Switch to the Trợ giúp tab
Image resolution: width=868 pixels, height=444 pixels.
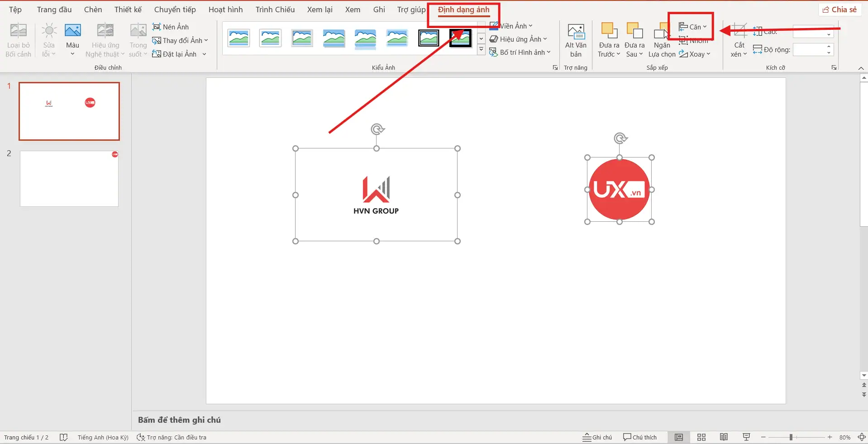point(411,10)
